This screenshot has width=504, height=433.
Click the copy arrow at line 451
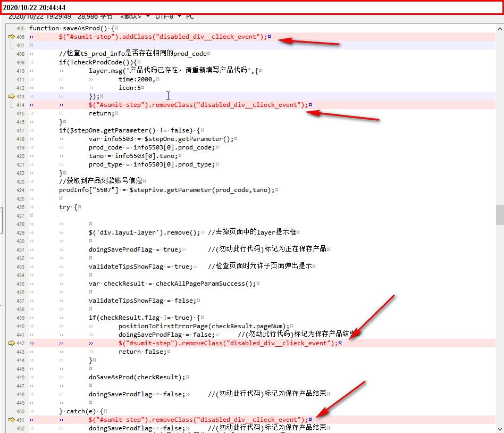click(x=12, y=420)
